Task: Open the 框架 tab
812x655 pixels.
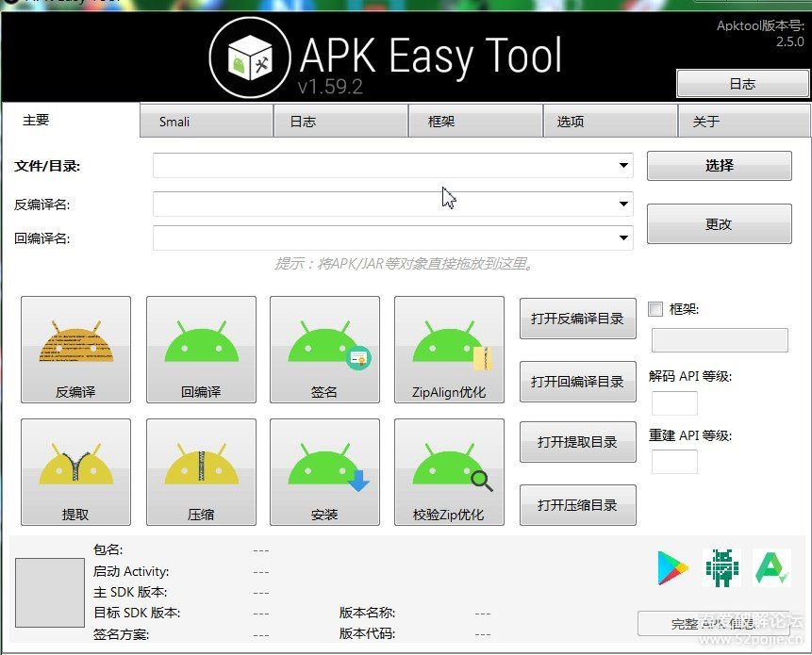Action: tap(476, 121)
